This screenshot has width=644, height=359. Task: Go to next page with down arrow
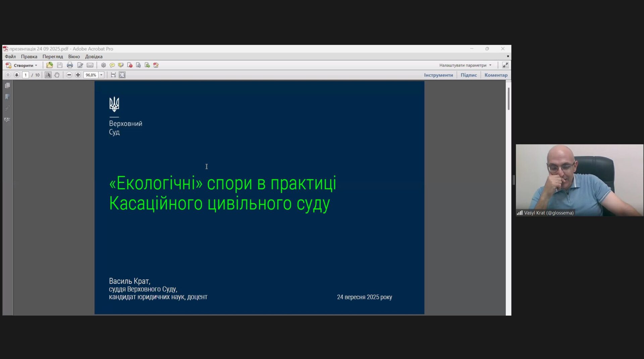(16, 75)
